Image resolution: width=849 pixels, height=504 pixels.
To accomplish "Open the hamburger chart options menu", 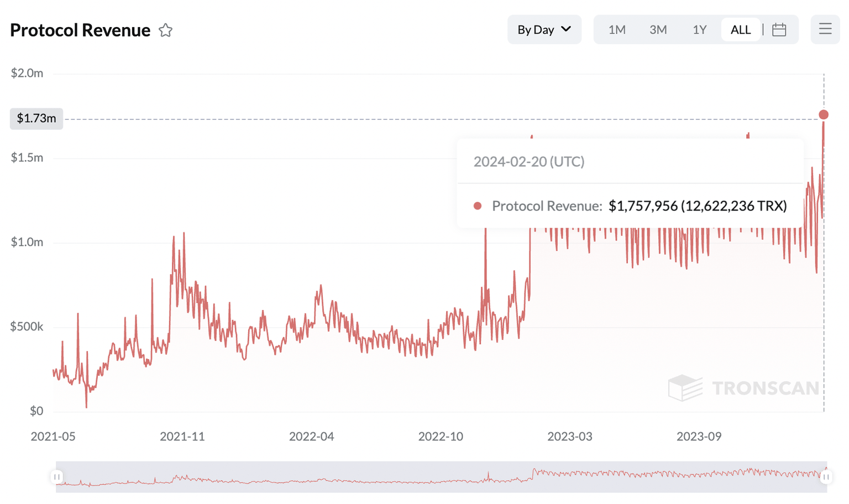I will 825,29.
